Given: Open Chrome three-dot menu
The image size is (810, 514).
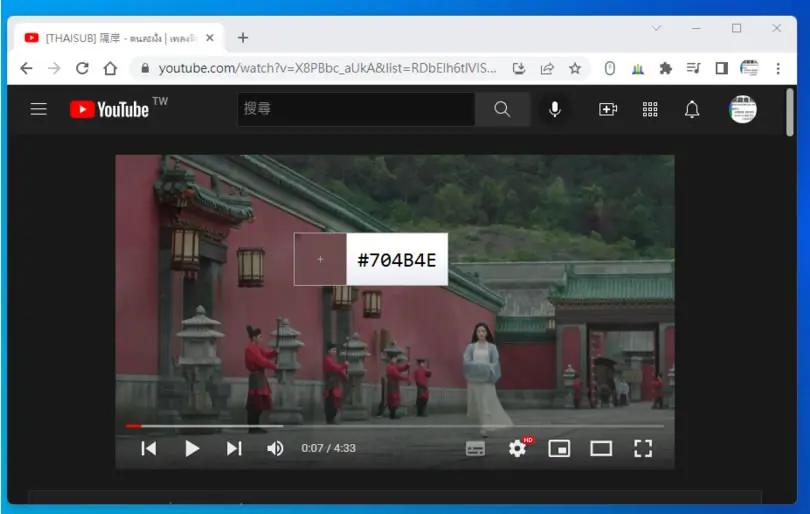Looking at the screenshot, I should click(778, 68).
